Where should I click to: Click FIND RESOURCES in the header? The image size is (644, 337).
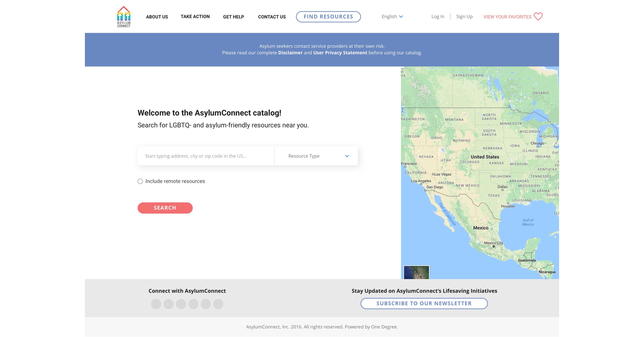pyautogui.click(x=328, y=16)
